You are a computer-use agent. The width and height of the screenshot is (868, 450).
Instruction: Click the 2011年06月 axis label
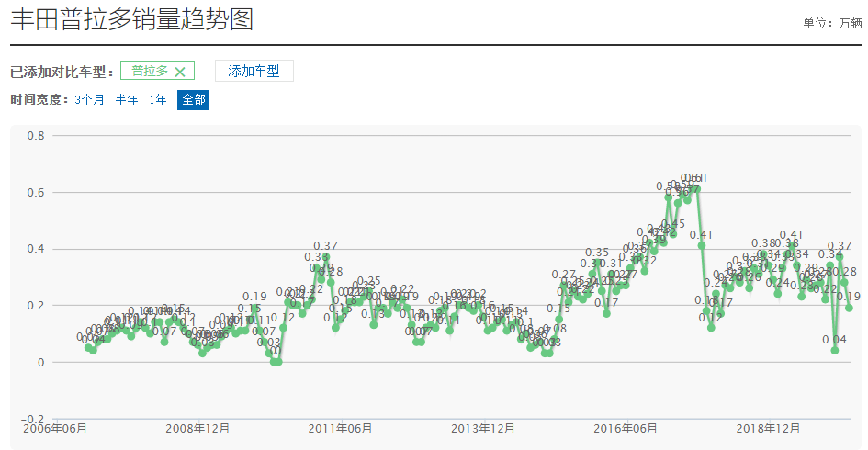pos(341,428)
